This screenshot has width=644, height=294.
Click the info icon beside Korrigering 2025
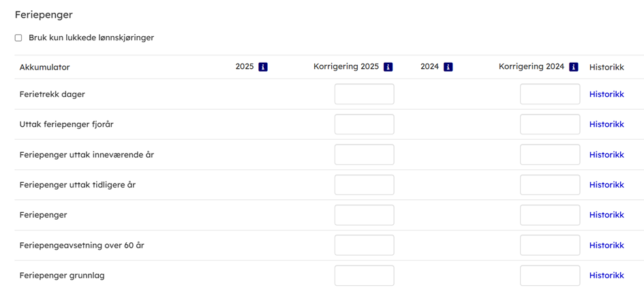coord(388,67)
